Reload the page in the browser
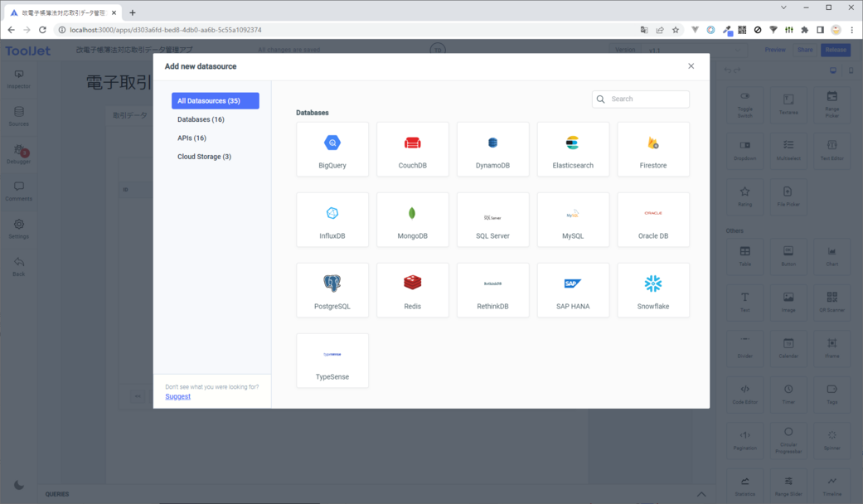The width and height of the screenshot is (863, 504). 42,30
